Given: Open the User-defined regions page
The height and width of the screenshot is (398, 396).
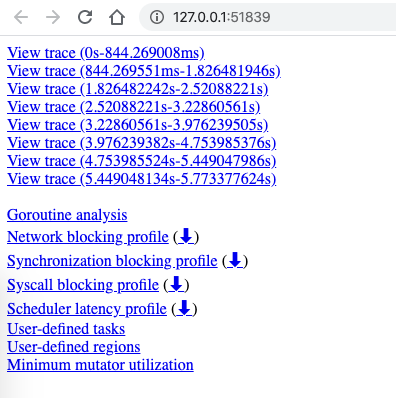Looking at the screenshot, I should 74,347.
